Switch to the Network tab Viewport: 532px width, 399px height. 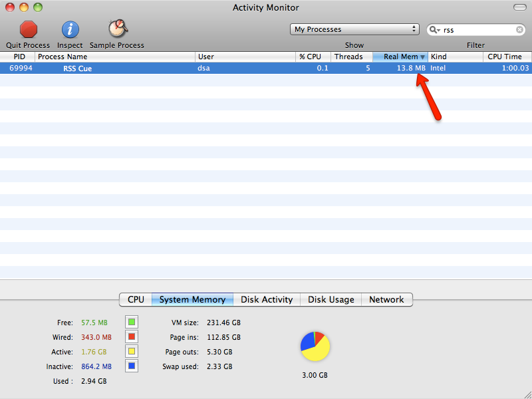[x=387, y=300]
